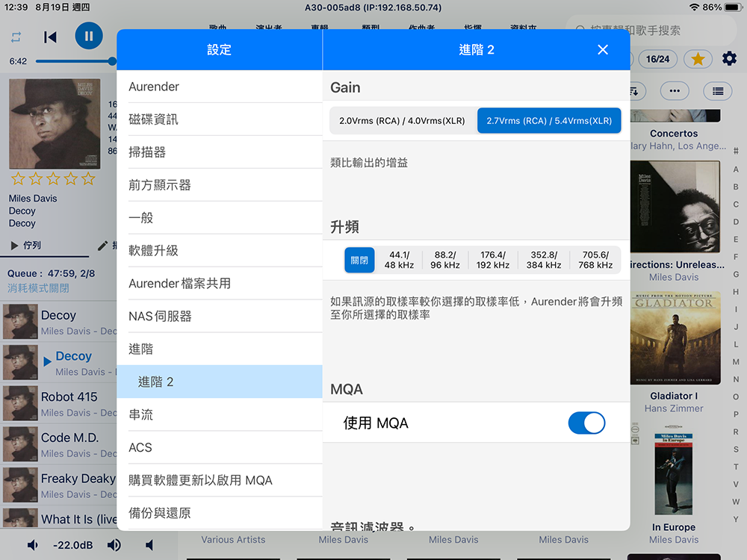Rate the track with the first star
747x560 pixels.
[x=18, y=179]
